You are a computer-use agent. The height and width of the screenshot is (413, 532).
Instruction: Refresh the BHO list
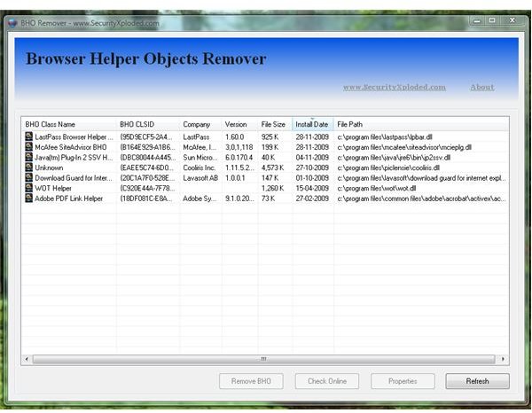pyautogui.click(x=477, y=381)
